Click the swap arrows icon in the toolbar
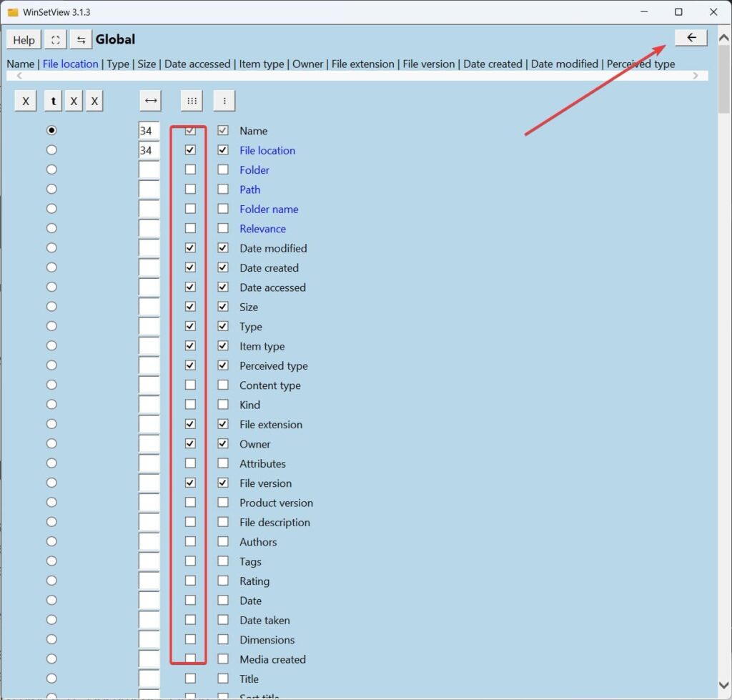The height and width of the screenshot is (700, 732). (x=81, y=39)
